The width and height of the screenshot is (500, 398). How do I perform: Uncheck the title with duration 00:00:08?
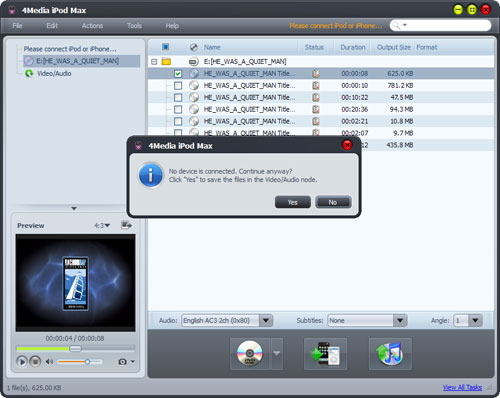pyautogui.click(x=178, y=74)
